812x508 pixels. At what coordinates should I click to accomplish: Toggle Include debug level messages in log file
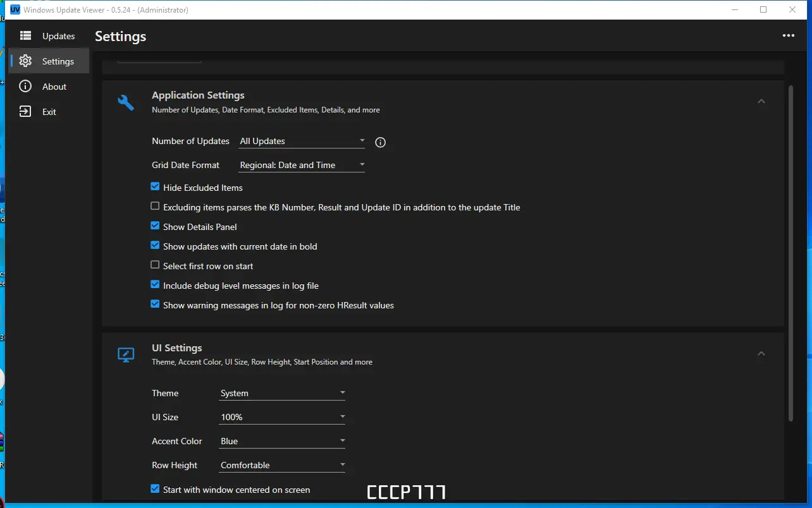(155, 285)
